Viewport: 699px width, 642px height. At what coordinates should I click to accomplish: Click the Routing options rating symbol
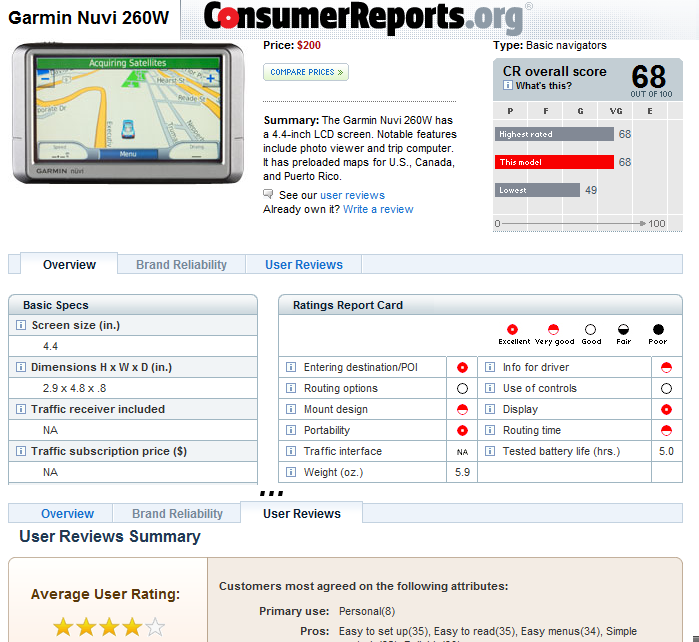point(462,388)
